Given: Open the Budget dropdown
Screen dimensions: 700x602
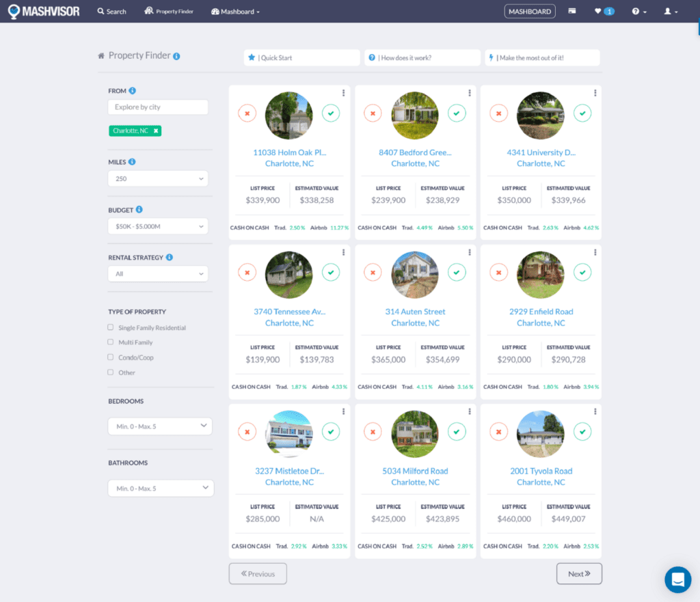Looking at the screenshot, I should 158,226.
